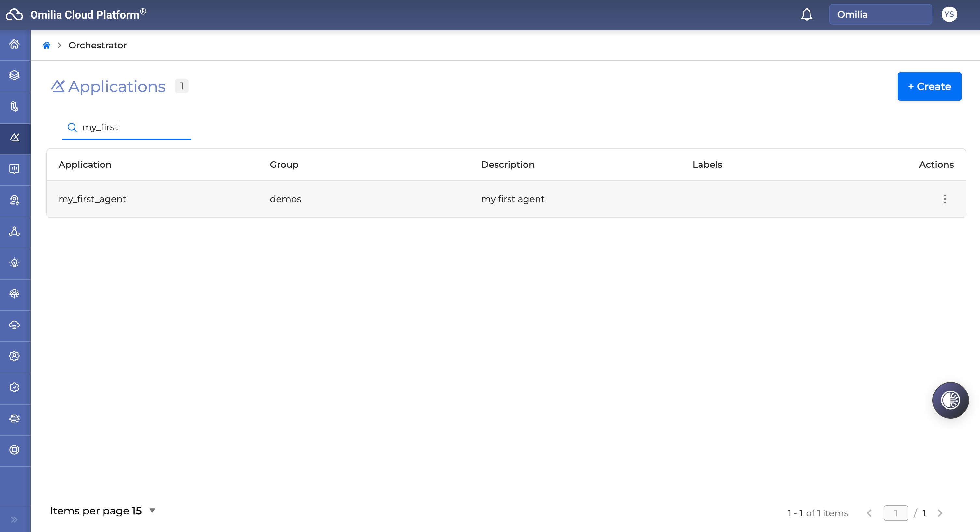Open the Orchestrator sidebar icon
The width and height of the screenshot is (980, 532).
point(14,138)
